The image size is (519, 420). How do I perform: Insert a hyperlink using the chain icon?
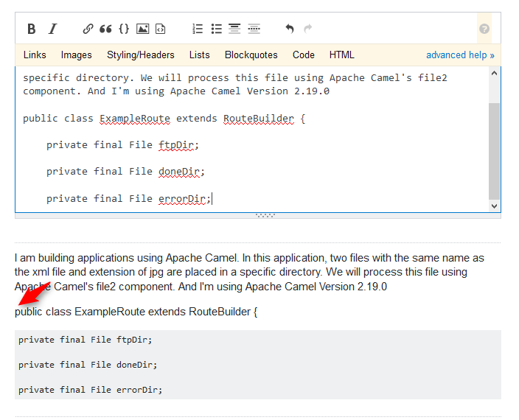coord(88,29)
